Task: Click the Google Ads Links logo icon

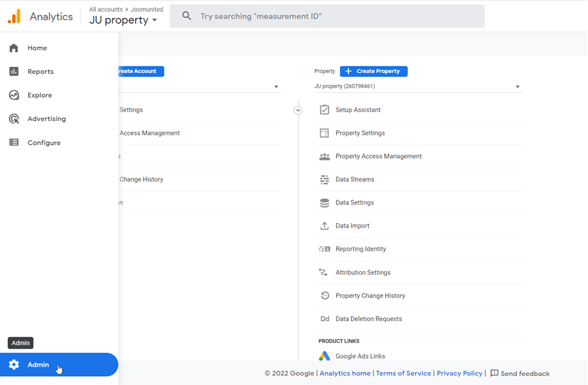Action: pyautogui.click(x=324, y=356)
